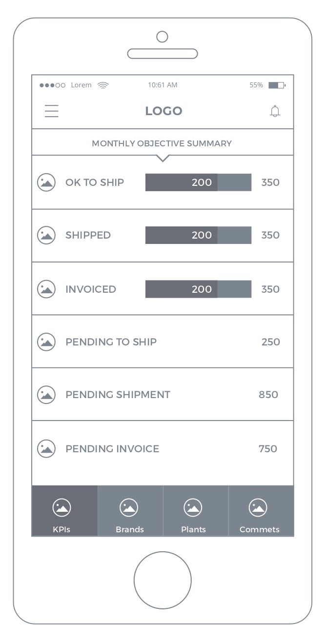Switch to the Brands tab
The width and height of the screenshot is (325, 644).
[130, 511]
